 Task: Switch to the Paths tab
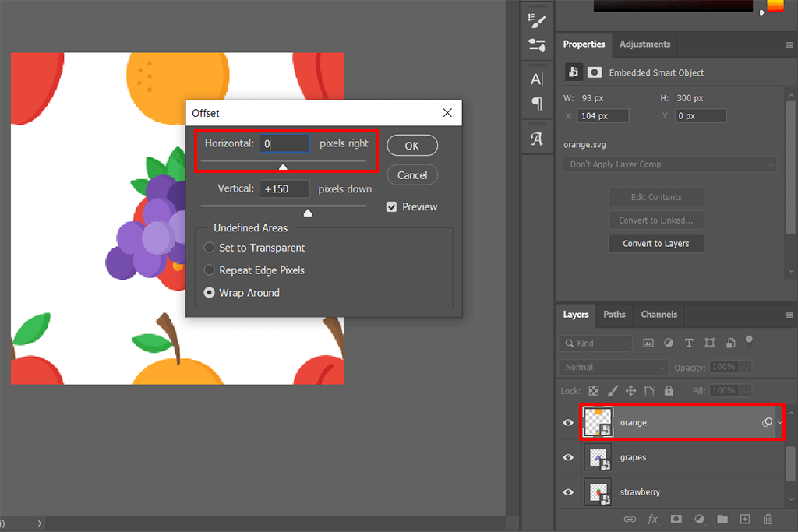(x=614, y=315)
